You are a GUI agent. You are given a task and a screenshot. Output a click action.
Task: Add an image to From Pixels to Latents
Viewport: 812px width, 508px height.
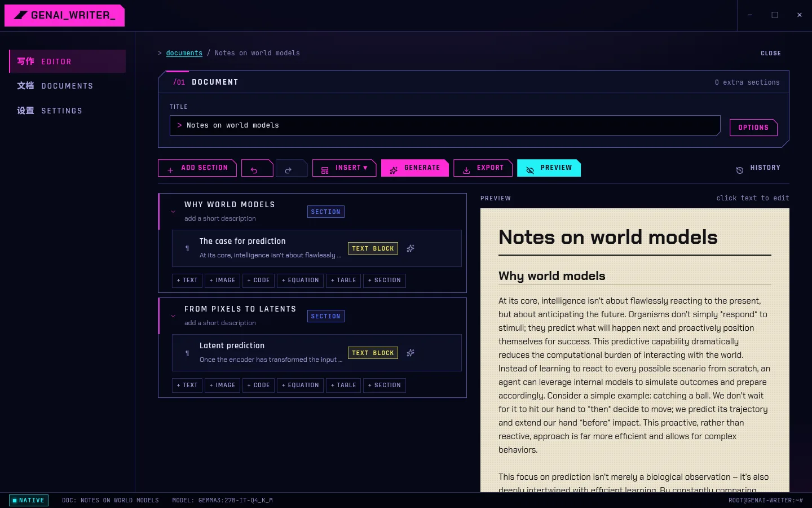(x=222, y=386)
